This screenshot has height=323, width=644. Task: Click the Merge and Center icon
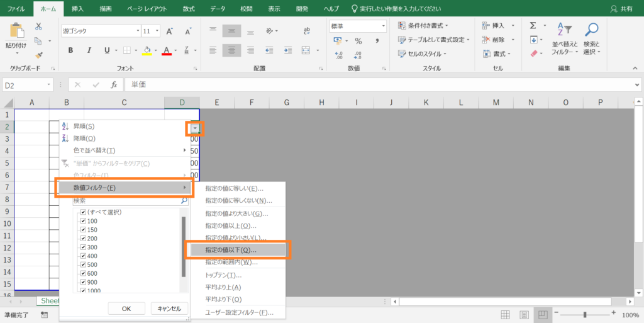point(306,50)
